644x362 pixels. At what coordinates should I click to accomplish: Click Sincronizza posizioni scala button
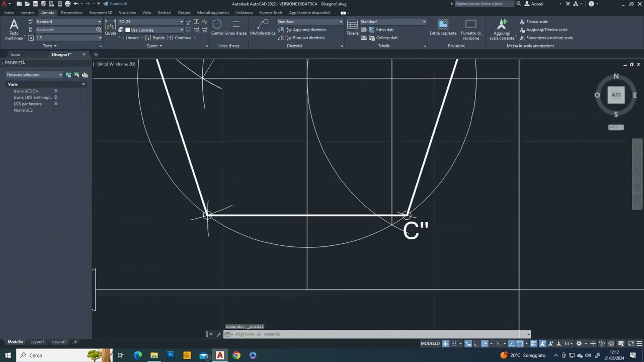pyautogui.click(x=546, y=38)
